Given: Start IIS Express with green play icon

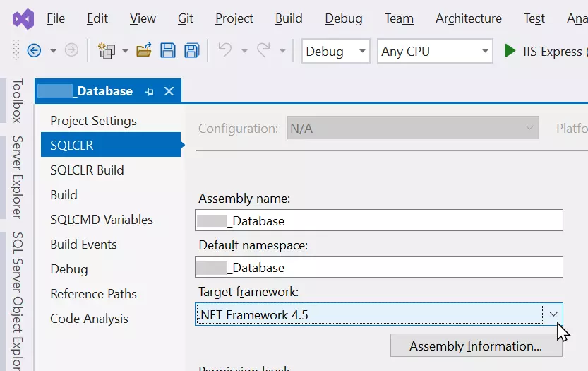Looking at the screenshot, I should 510,51.
